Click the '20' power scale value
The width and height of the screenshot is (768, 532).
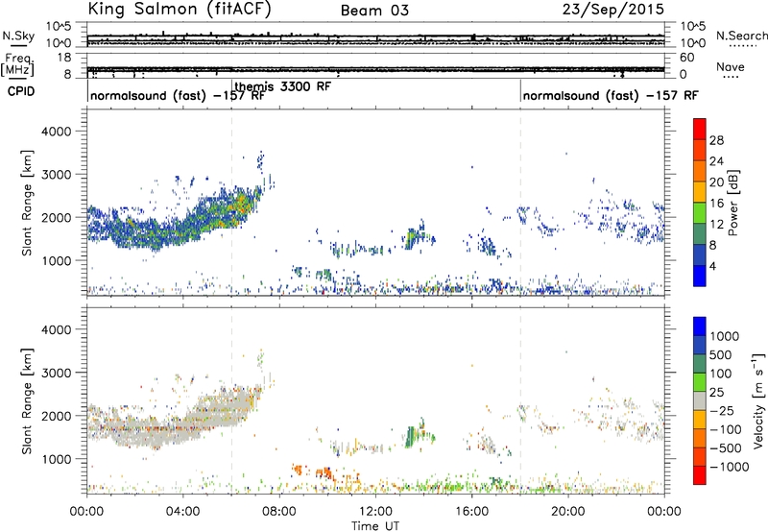point(716,182)
